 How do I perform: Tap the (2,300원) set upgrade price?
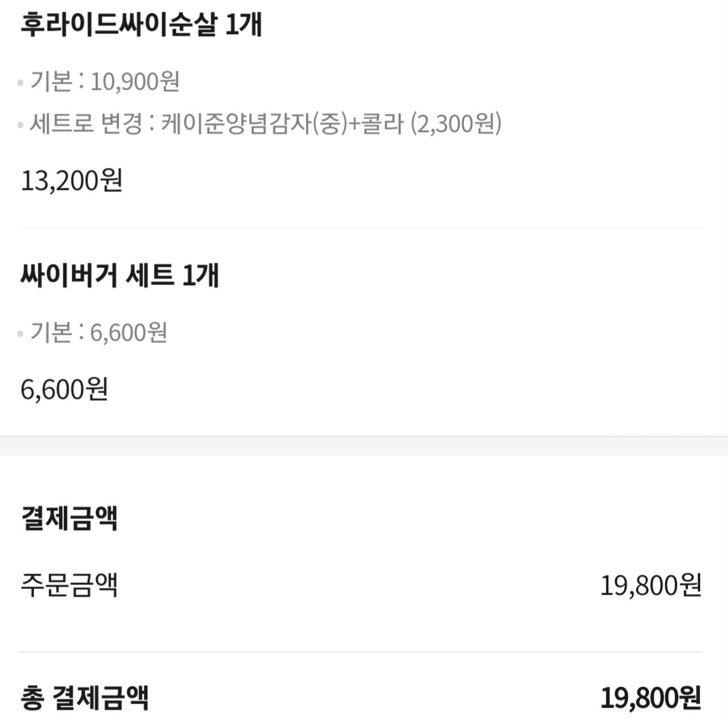point(457,124)
